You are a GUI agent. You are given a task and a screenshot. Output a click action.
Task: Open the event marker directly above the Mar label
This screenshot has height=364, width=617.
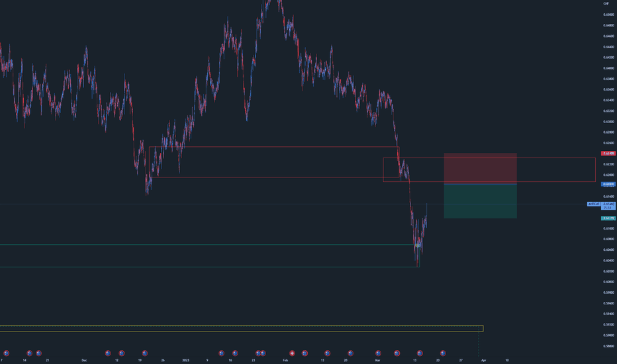click(378, 353)
